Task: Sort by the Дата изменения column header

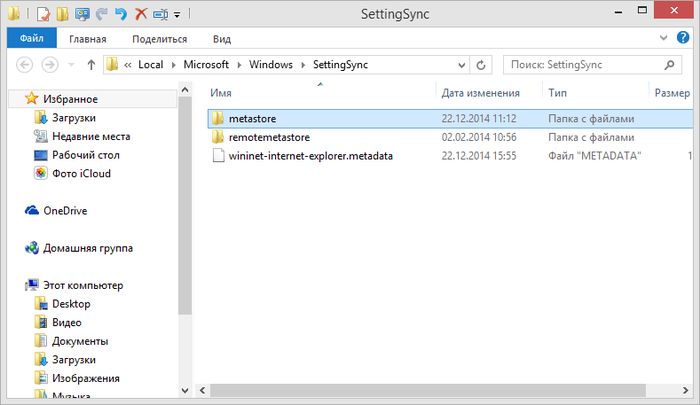Action: [480, 93]
